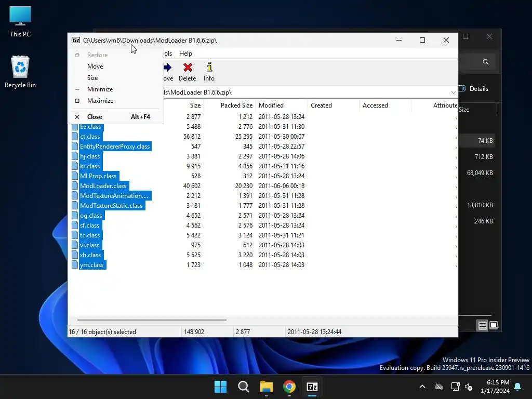The image size is (532, 399).
Task: Show hidden system tray icons
Action: (422, 387)
